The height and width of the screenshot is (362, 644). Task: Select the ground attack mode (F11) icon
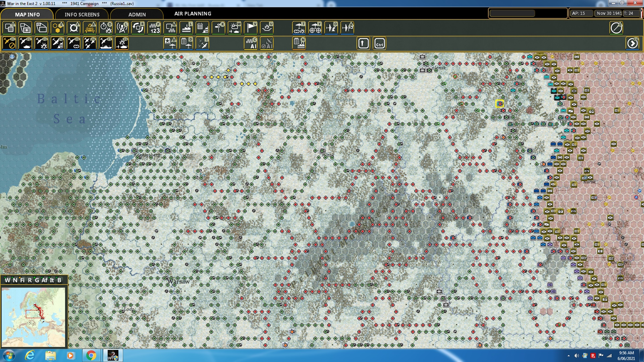point(122,44)
